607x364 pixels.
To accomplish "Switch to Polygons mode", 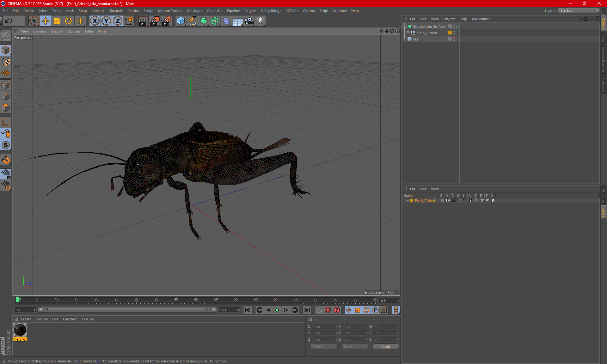I will (x=6, y=108).
